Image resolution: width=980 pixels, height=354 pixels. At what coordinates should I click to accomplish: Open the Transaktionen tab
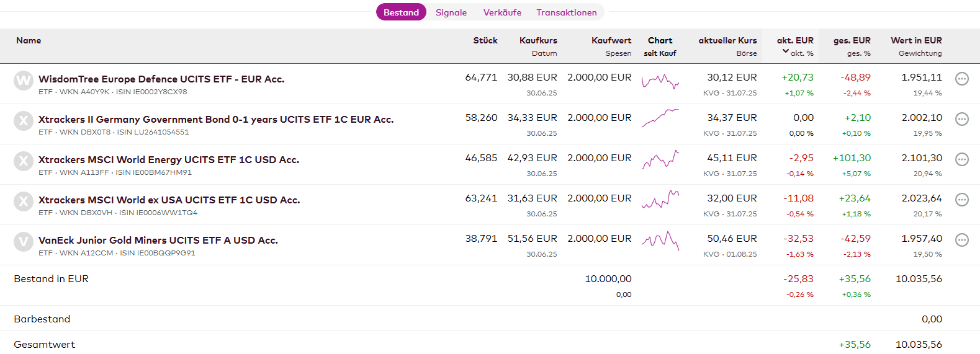[566, 12]
